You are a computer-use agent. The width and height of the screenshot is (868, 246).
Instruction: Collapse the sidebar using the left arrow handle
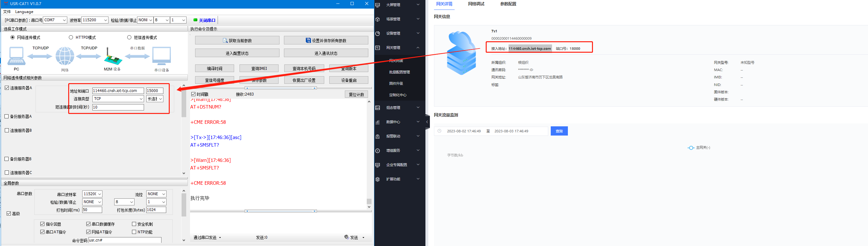click(x=427, y=122)
